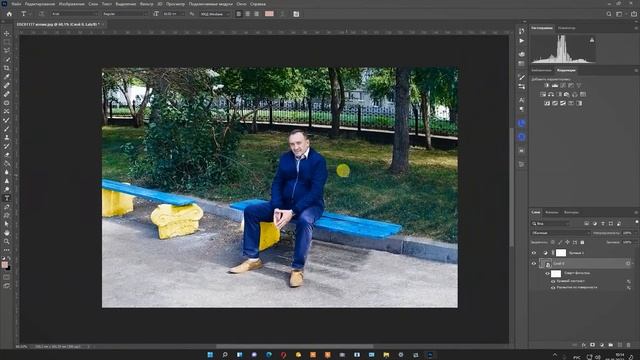Toggle layer filtering switch on/off
This screenshot has height=360, width=640.
click(x=636, y=222)
